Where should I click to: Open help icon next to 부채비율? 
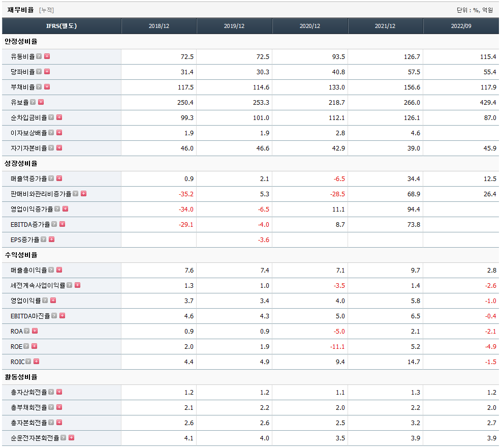coord(39,87)
